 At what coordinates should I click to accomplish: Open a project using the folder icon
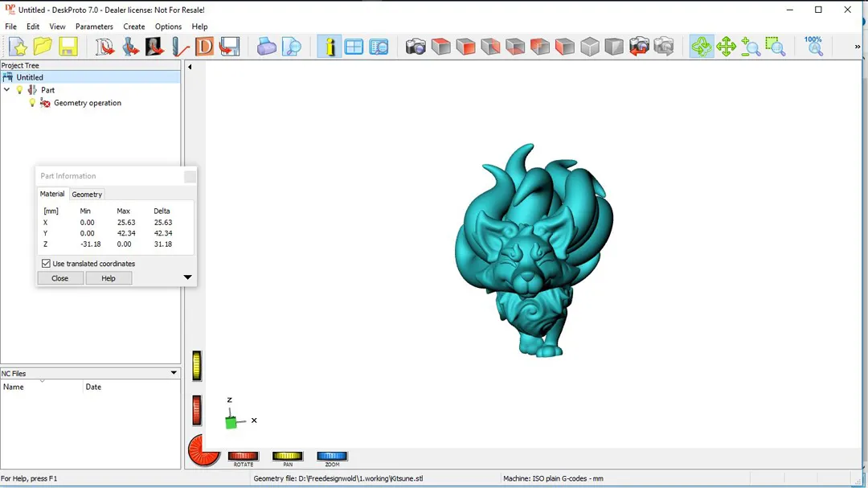(43, 47)
